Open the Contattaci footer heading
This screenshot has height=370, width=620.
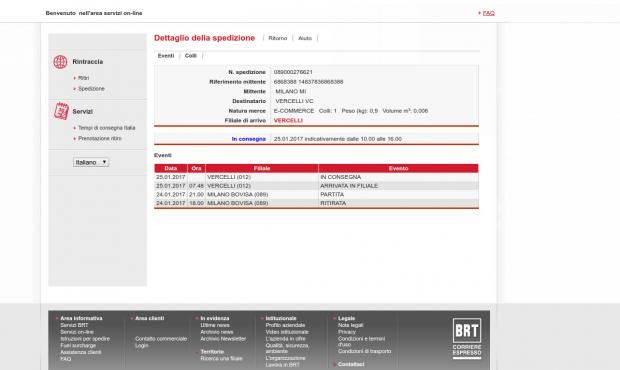[x=351, y=364]
